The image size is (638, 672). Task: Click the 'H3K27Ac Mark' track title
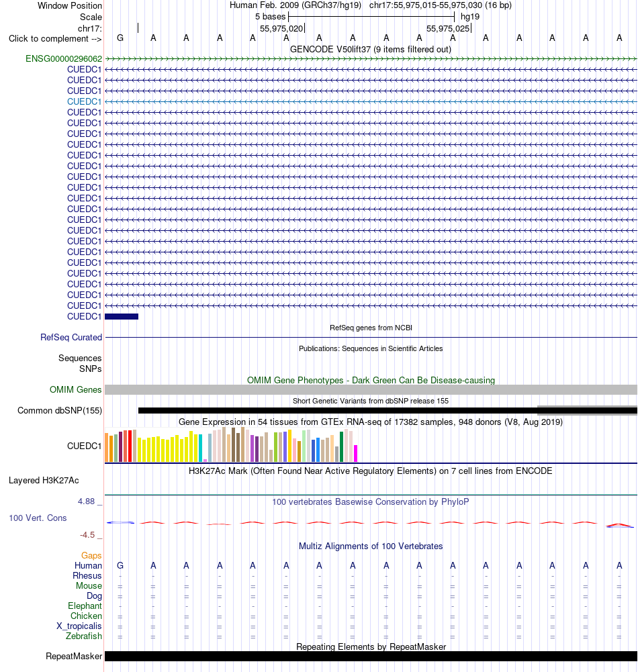click(x=371, y=471)
